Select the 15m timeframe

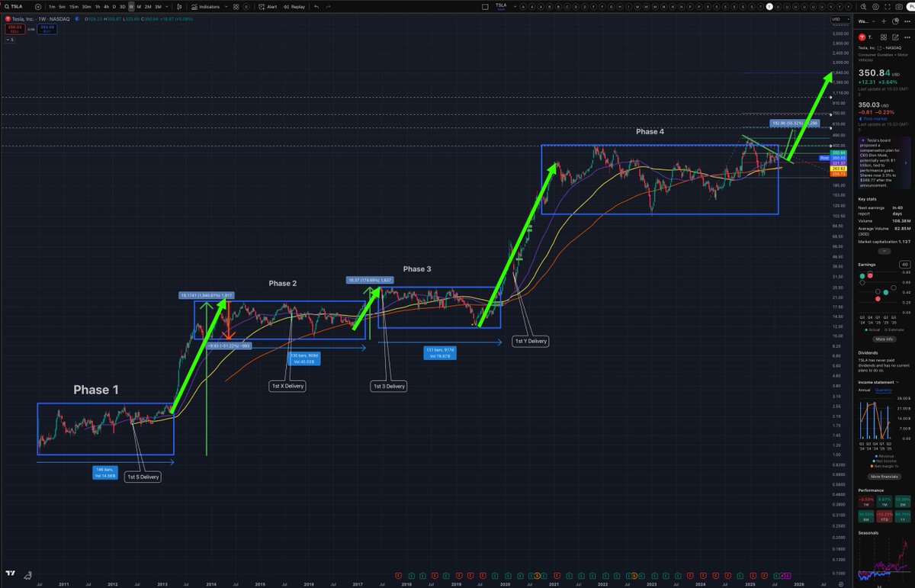click(74, 7)
